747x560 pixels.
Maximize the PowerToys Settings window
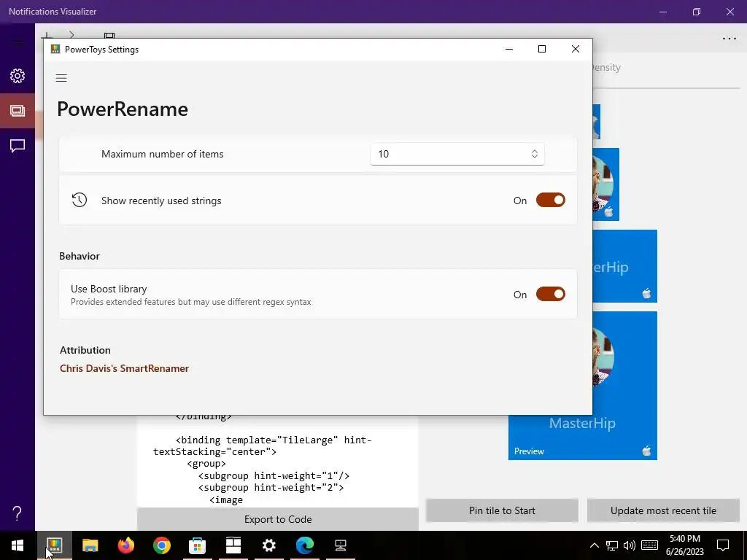click(x=542, y=49)
